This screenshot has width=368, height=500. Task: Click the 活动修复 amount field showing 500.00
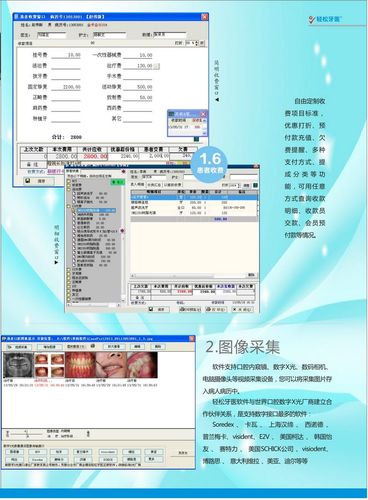coord(138,87)
